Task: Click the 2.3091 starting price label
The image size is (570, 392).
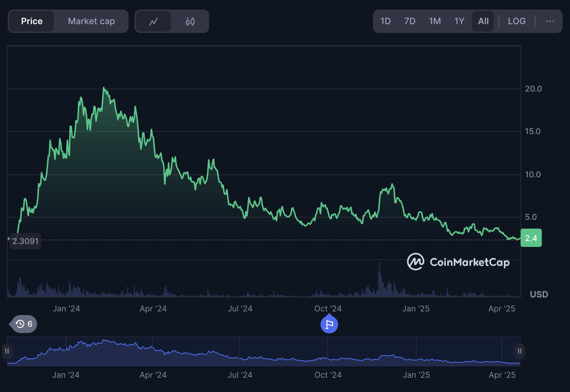Action: point(25,241)
